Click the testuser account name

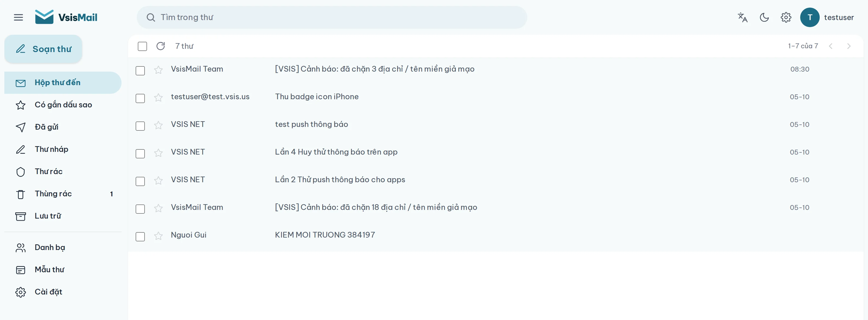point(839,18)
